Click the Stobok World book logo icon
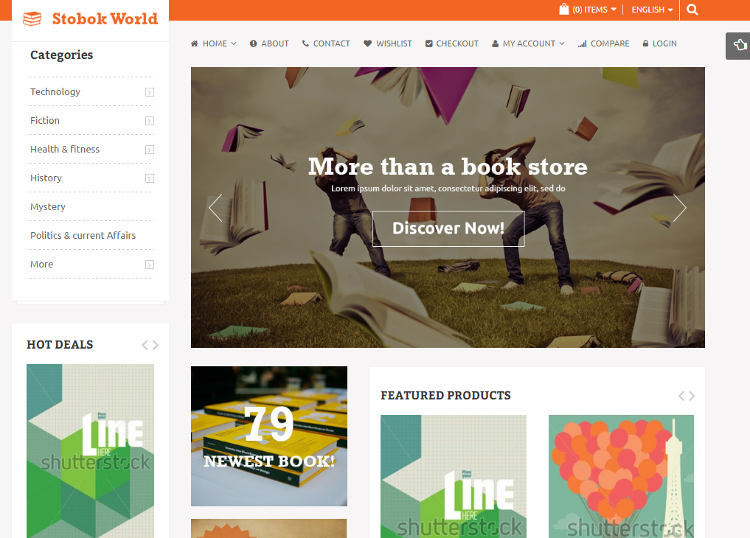The height and width of the screenshot is (538, 750). [x=32, y=19]
